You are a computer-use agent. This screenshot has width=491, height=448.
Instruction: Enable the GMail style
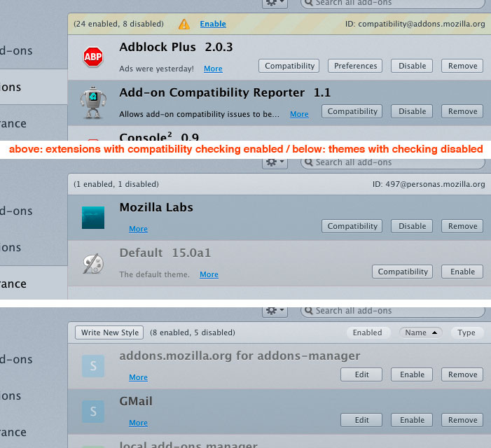412,420
